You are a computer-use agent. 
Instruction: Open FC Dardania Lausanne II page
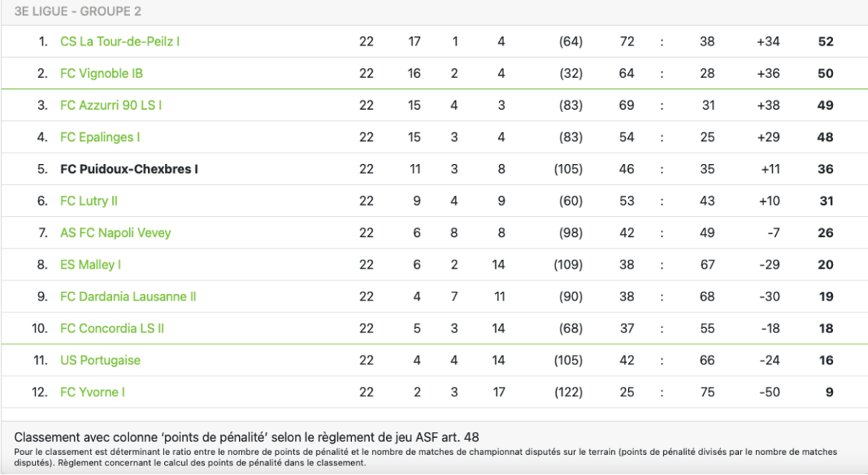coord(128,297)
